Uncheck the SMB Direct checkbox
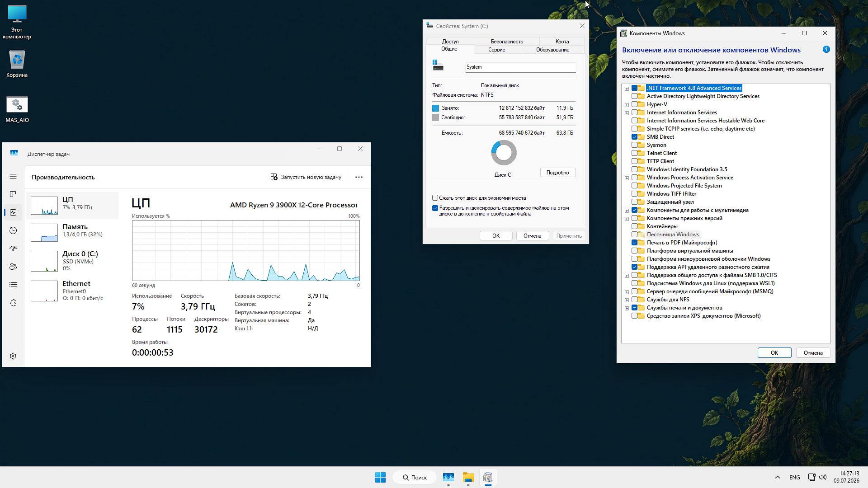 coord(634,137)
